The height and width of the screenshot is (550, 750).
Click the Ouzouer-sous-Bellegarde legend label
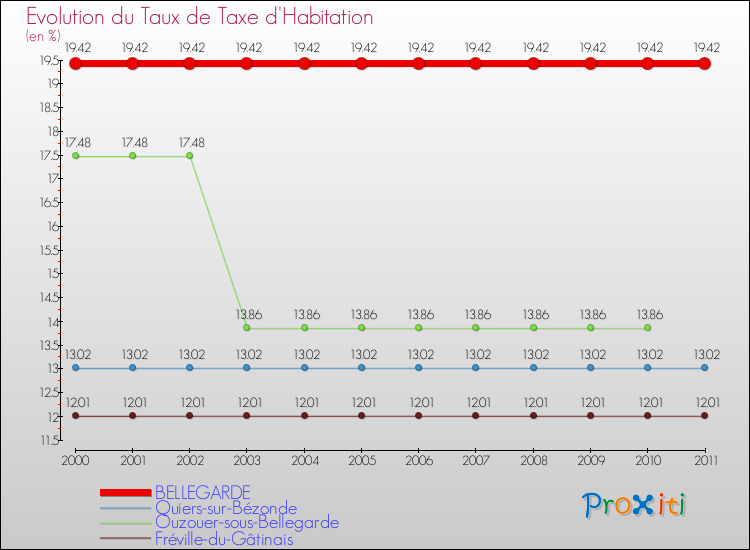point(247,522)
